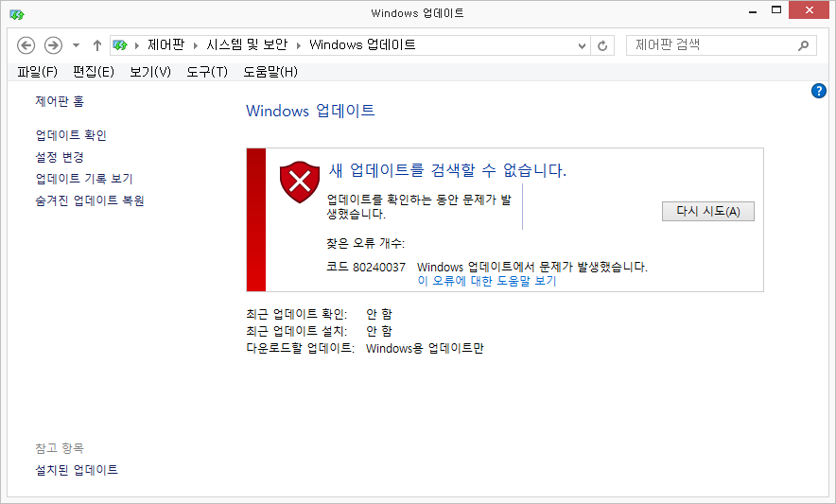Click the red error shield icon
This screenshot has width=836, height=504.
pyautogui.click(x=300, y=182)
